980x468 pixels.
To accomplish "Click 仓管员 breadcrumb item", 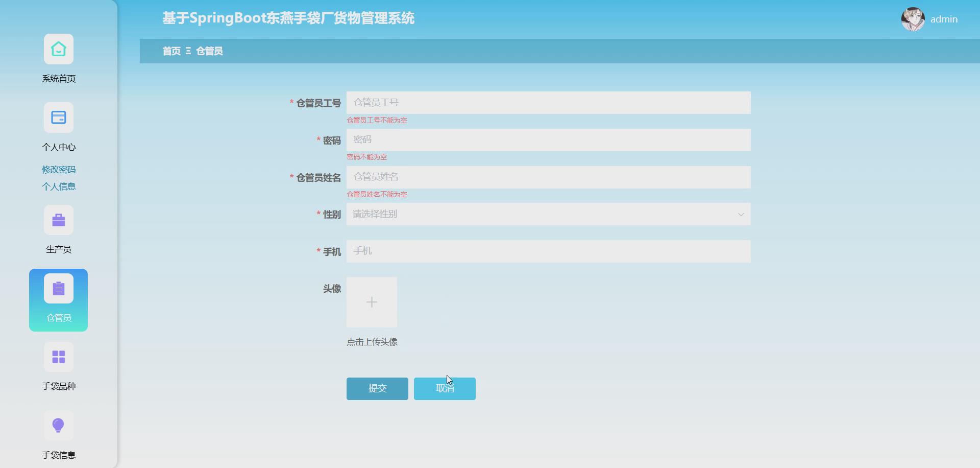I will click(x=209, y=51).
